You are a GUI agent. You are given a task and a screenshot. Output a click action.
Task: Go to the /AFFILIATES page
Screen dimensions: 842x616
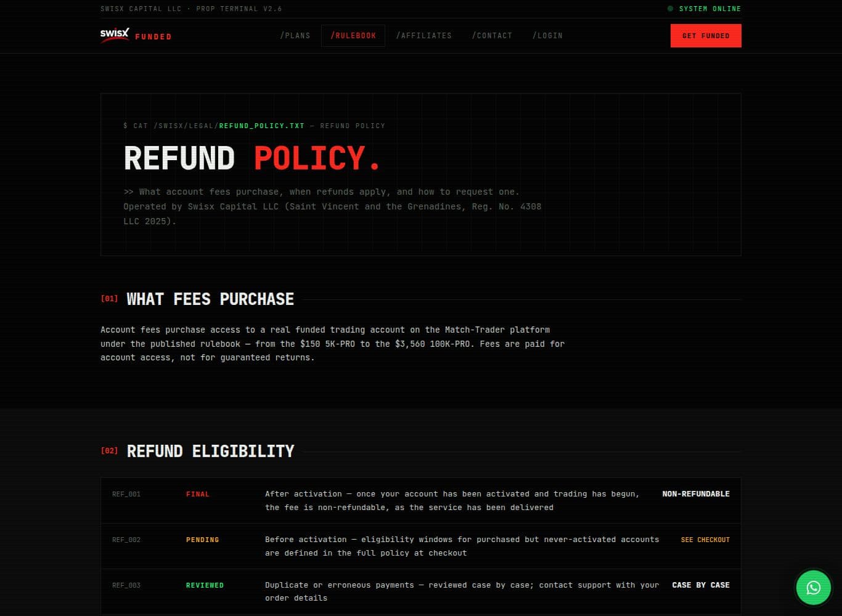pos(424,36)
